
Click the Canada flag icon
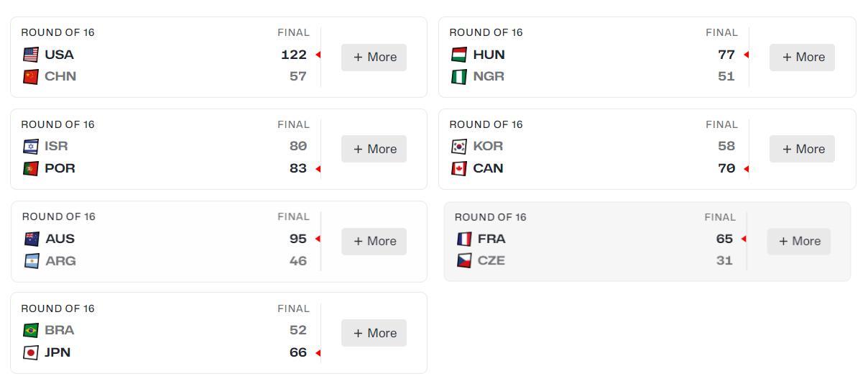(458, 169)
